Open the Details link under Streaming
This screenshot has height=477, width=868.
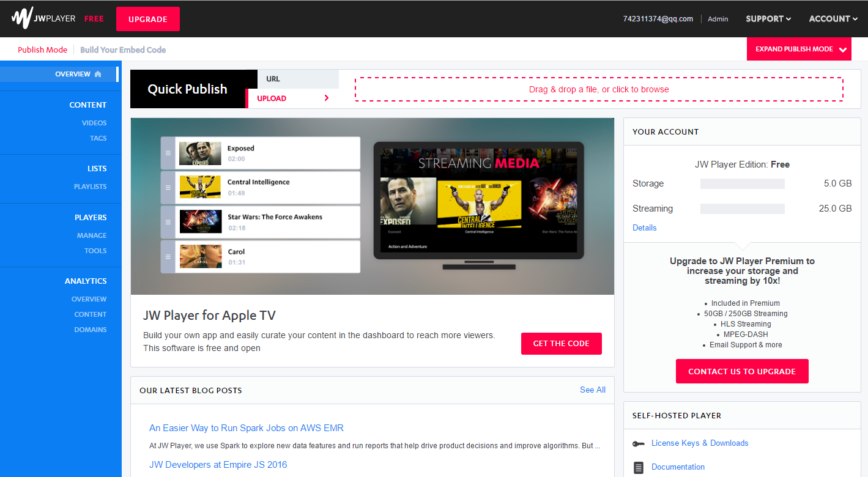645,227
